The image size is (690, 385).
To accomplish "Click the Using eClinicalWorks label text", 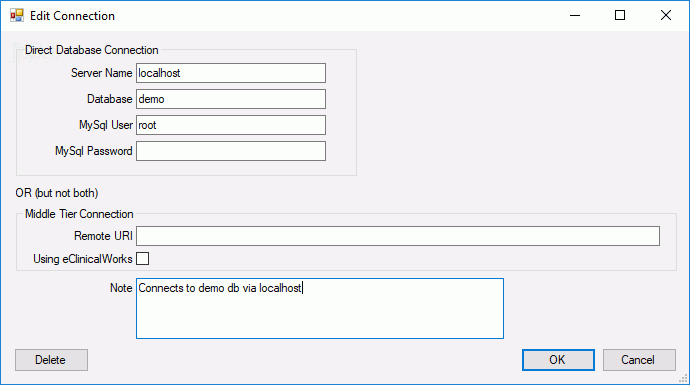I will coord(83,259).
